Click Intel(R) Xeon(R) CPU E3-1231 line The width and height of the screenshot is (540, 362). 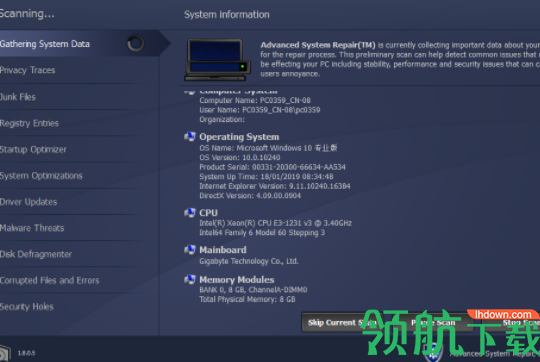pyautogui.click(x=276, y=223)
